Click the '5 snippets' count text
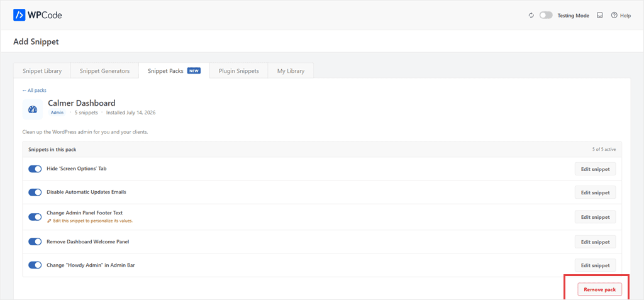Screen dimensions: 644x300 coord(86,112)
